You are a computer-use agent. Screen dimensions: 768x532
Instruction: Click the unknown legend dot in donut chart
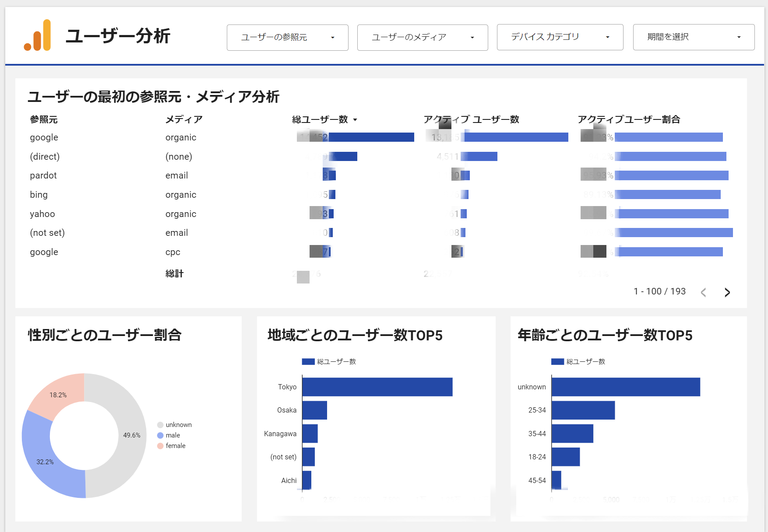coord(160,425)
